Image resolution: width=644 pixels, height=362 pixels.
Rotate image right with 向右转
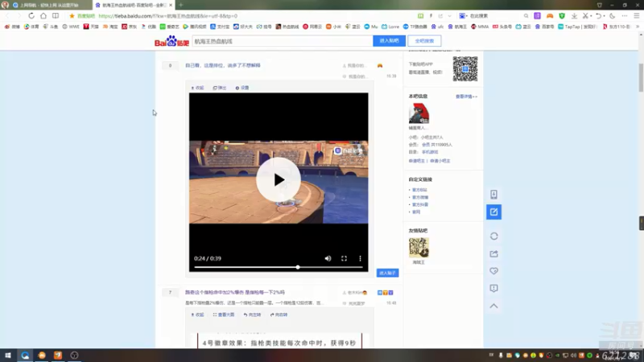coord(279,315)
